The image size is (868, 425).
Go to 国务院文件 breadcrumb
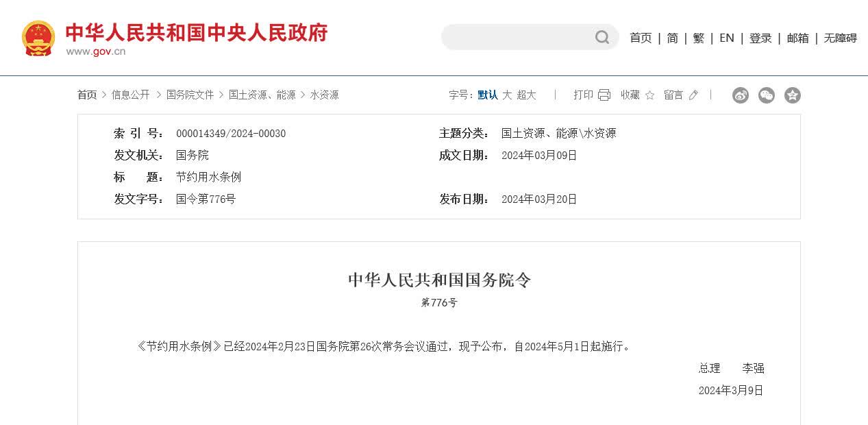tap(190, 95)
